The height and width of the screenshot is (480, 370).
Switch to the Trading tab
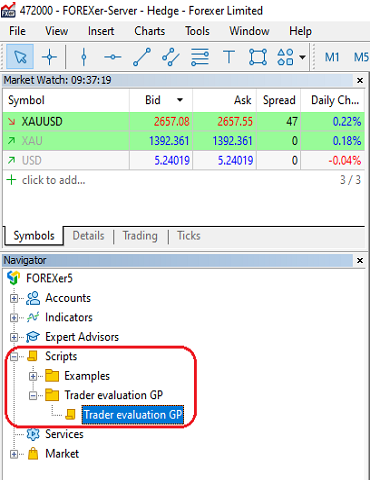click(140, 236)
